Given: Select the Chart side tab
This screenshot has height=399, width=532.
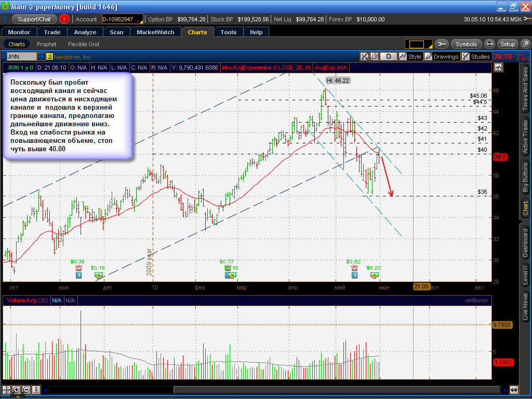Looking at the screenshot, I should 525,208.
